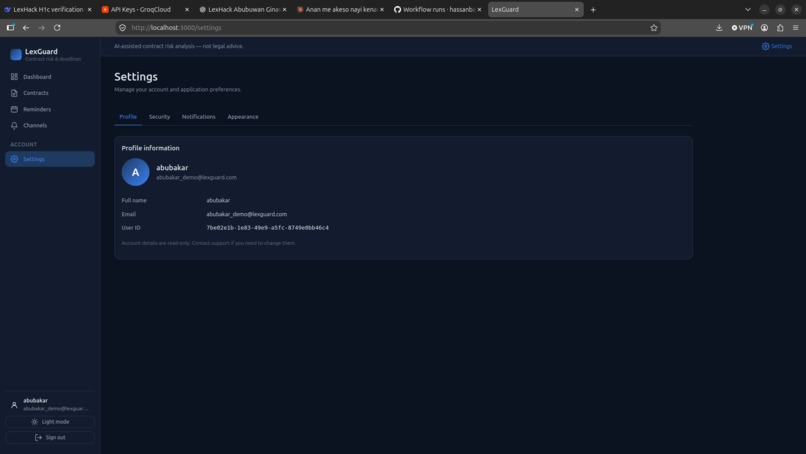Open a new browser tab with plus

[x=593, y=9]
